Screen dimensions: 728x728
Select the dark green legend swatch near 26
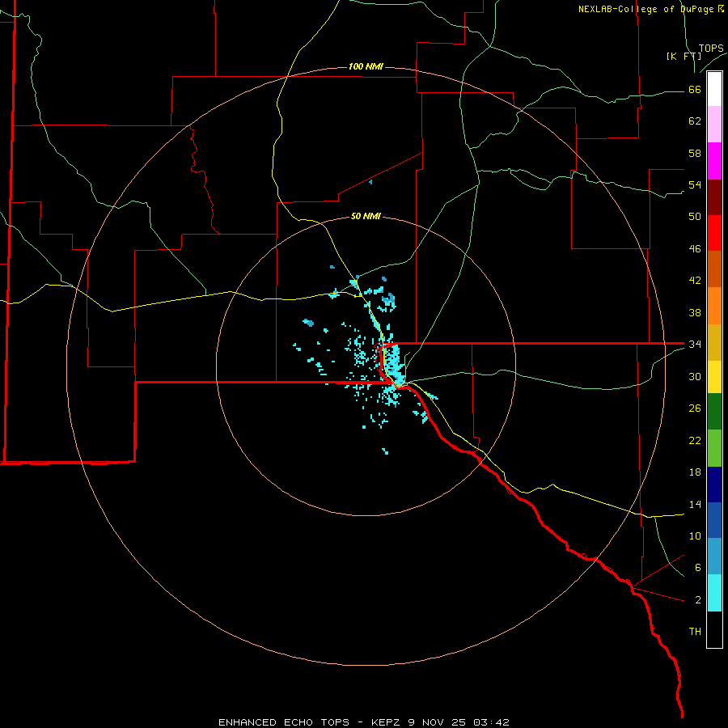tap(714, 412)
